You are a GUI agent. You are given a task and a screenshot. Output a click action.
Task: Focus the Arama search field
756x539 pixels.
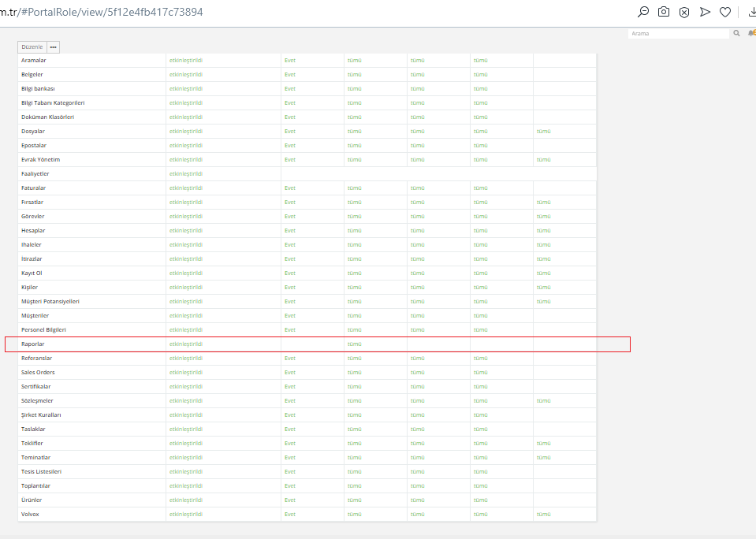(x=679, y=33)
